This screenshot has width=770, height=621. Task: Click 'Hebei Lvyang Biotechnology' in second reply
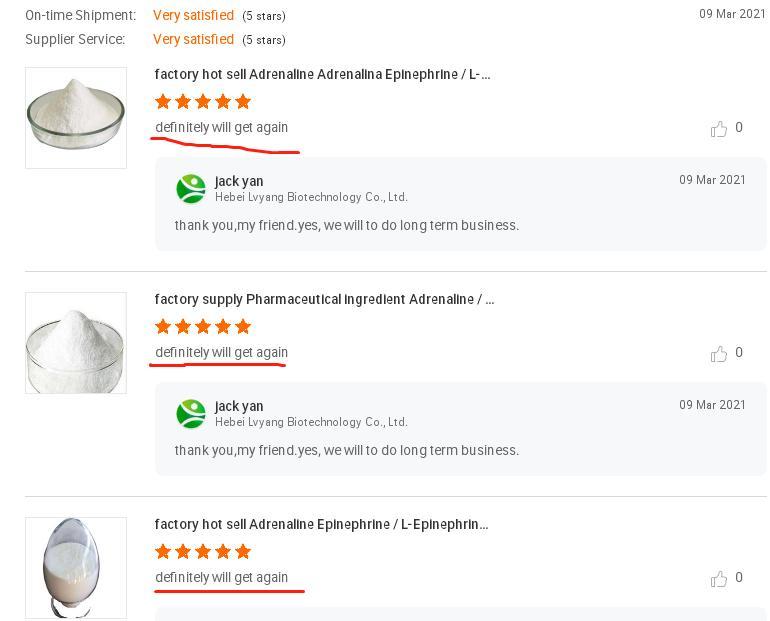point(311,422)
